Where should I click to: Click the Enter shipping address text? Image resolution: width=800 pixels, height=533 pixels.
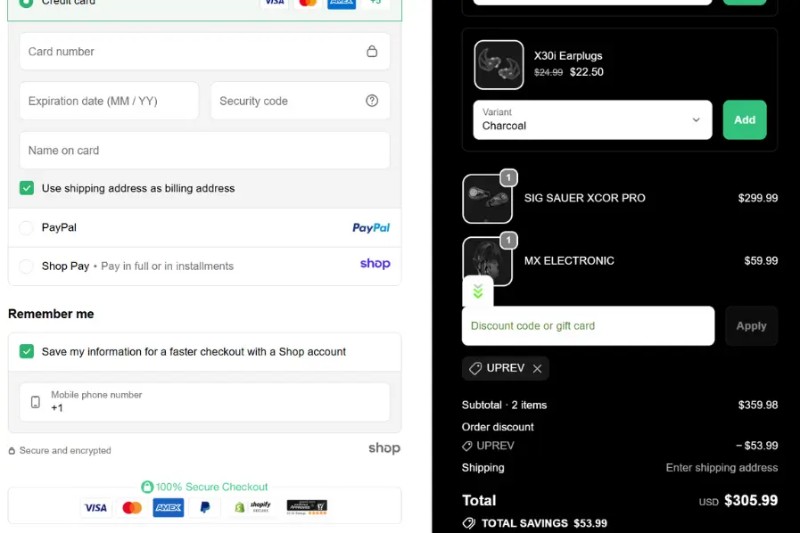coord(721,468)
